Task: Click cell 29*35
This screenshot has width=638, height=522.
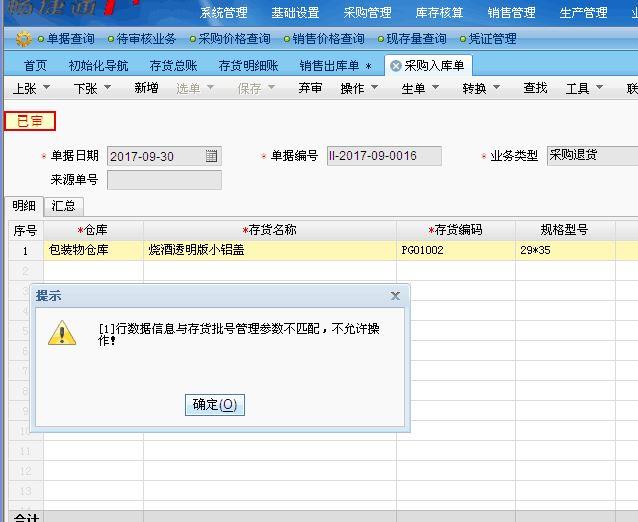Action: point(565,250)
